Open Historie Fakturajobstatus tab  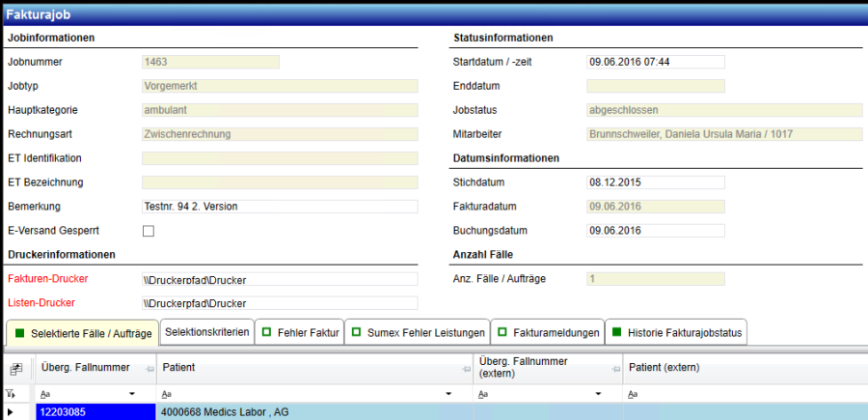676,332
